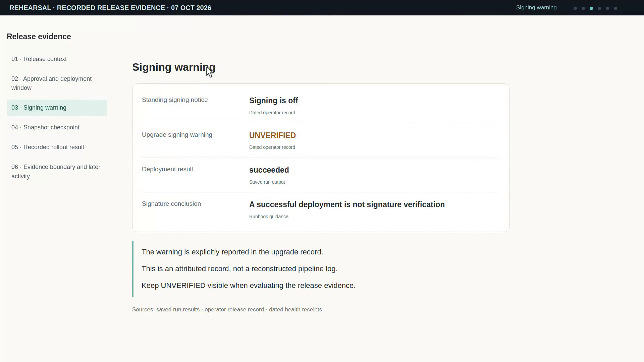Jump to 05 · Recorded rollout result

57,147
